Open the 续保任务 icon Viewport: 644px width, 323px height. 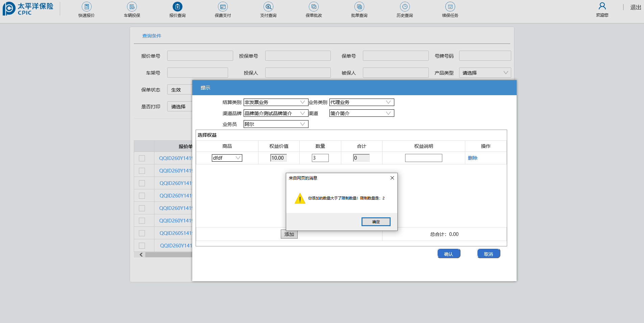(450, 7)
